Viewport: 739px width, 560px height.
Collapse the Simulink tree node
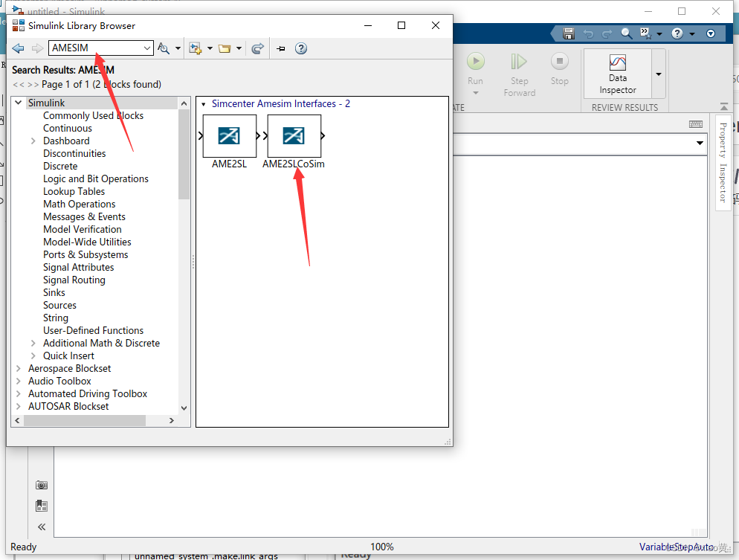click(19, 103)
